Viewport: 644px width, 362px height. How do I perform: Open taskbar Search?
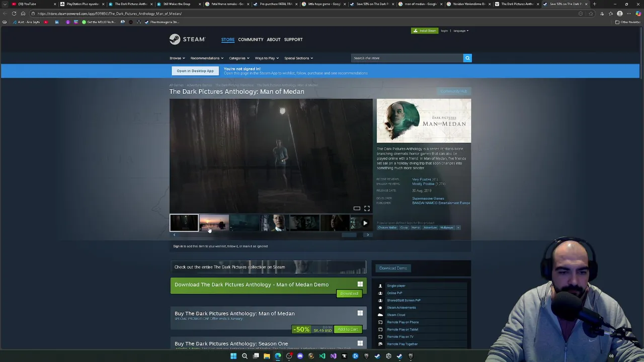tap(245, 356)
